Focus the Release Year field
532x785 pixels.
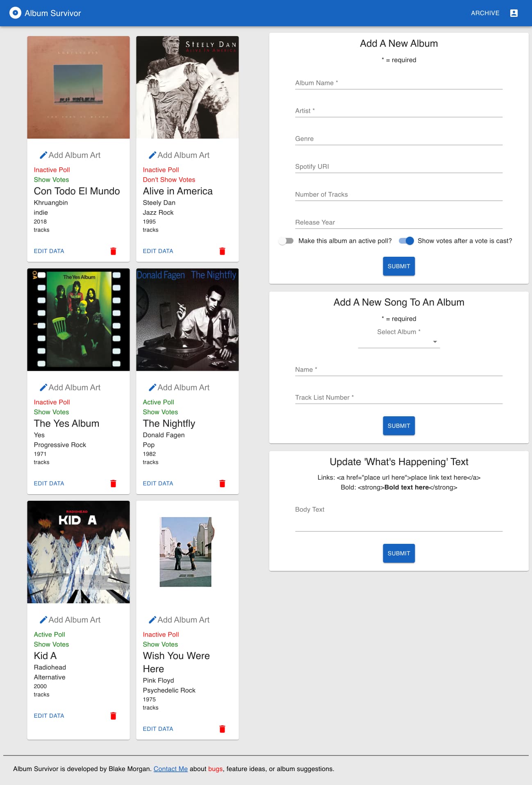tap(399, 222)
